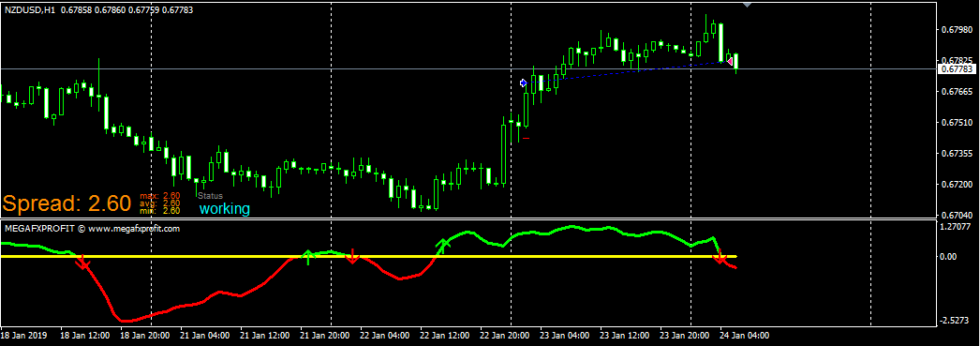The image size is (980, 346).
Task: Click the 'min: 2.60' spread readout
Action: coord(160,211)
